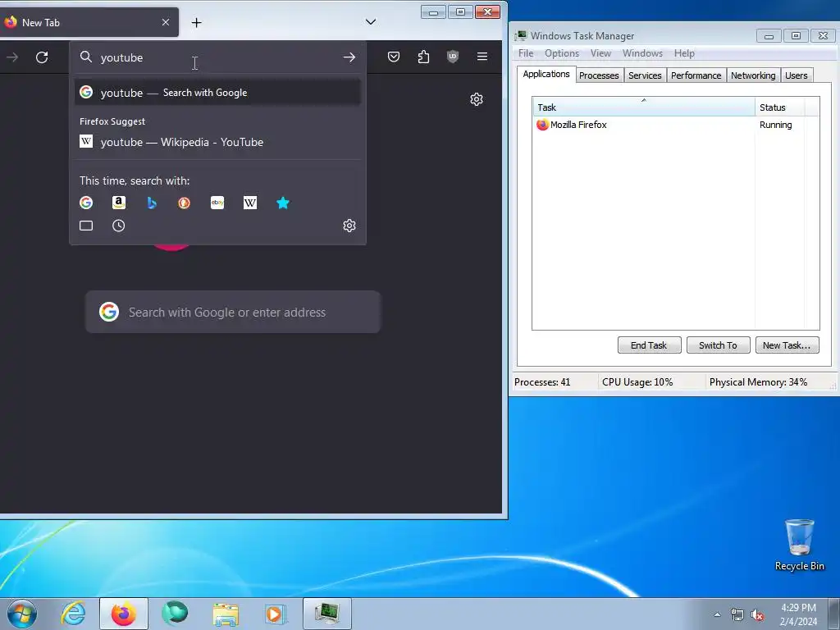840x630 pixels.
Task: Open Windows Media Player from the taskbar
Action: [276, 614]
